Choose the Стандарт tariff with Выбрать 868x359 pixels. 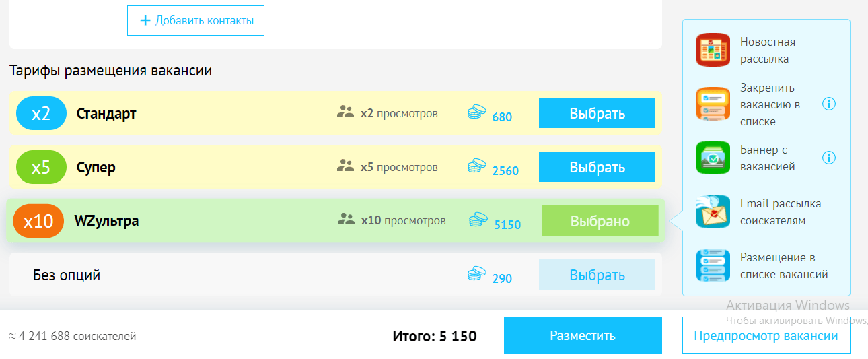[x=597, y=113]
